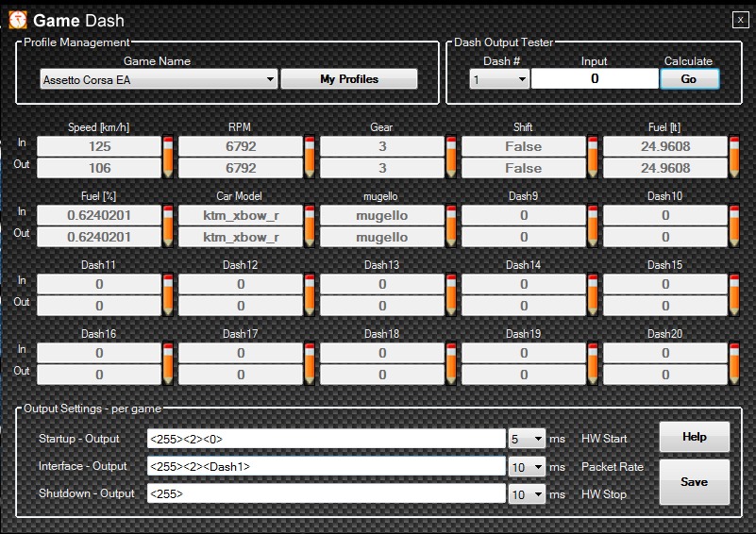
Task: Click the pencil icon beside Fuel [lt]
Action: click(x=734, y=157)
